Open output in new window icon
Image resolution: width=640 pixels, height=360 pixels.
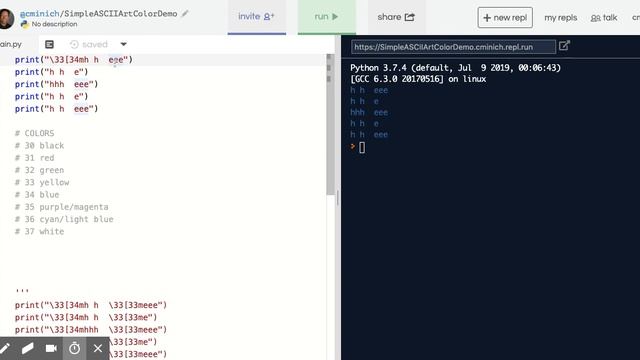564,46
